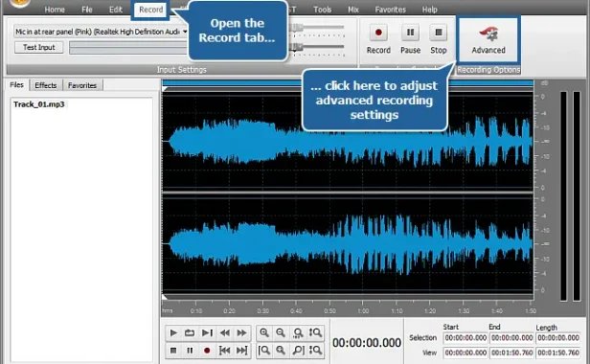
Task: Click the 0:30 mark on the timeline ruler
Action: (x=263, y=310)
